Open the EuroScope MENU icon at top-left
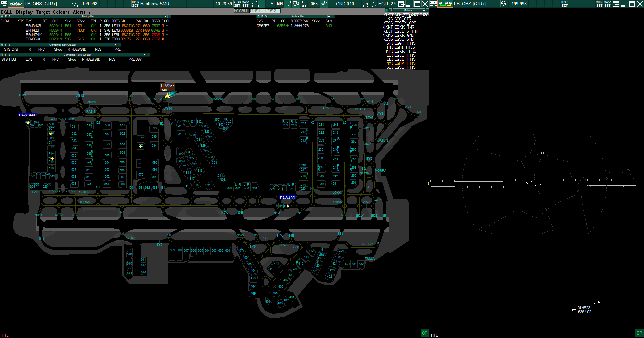The height and width of the screenshot is (338, 644). pyautogui.click(x=4, y=4)
